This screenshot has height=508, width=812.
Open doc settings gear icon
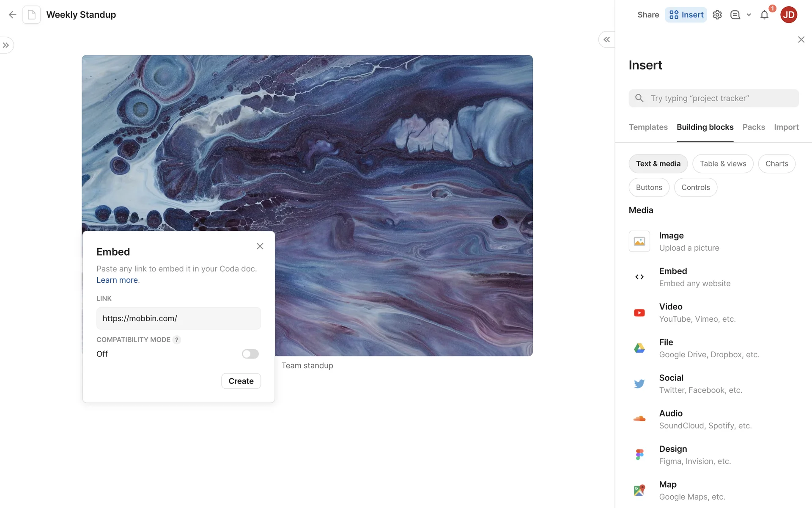pos(717,15)
